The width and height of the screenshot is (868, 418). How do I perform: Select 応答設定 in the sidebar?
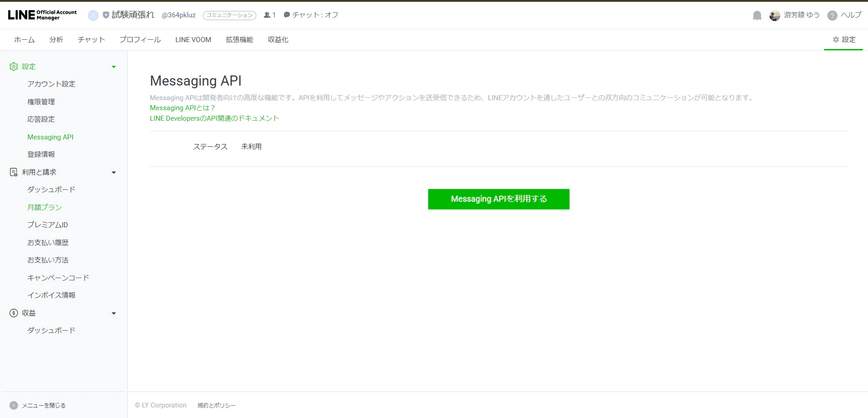41,119
